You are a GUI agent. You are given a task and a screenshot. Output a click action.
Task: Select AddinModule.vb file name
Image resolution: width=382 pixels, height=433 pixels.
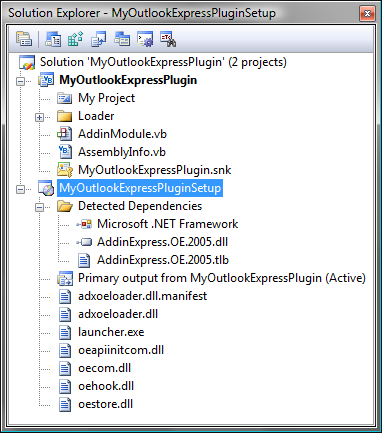click(x=122, y=134)
